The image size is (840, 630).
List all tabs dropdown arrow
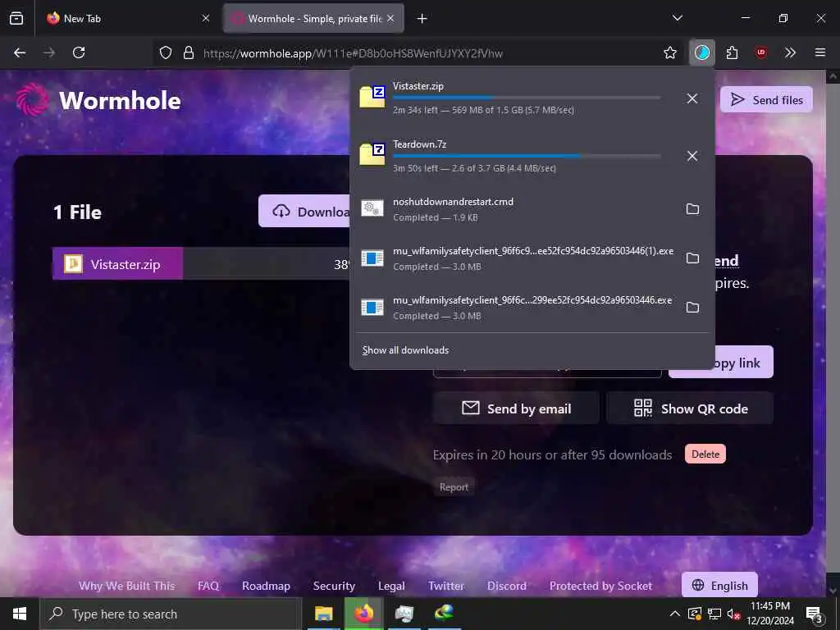[677, 18]
